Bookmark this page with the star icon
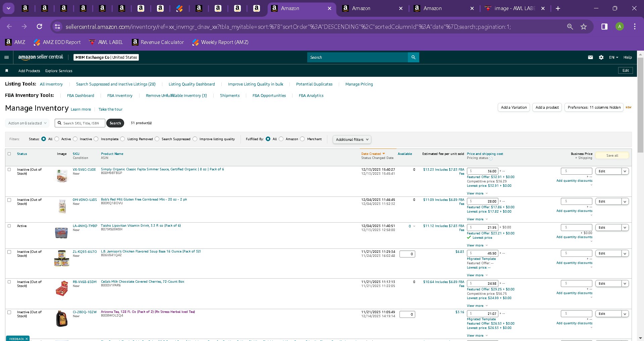644x341 pixels. click(584, 26)
